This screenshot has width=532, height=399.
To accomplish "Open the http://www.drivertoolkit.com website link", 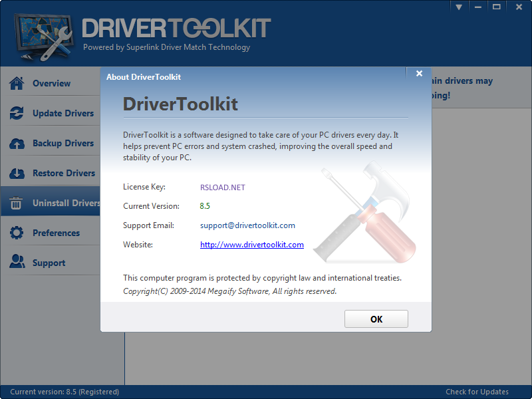I will 252,245.
